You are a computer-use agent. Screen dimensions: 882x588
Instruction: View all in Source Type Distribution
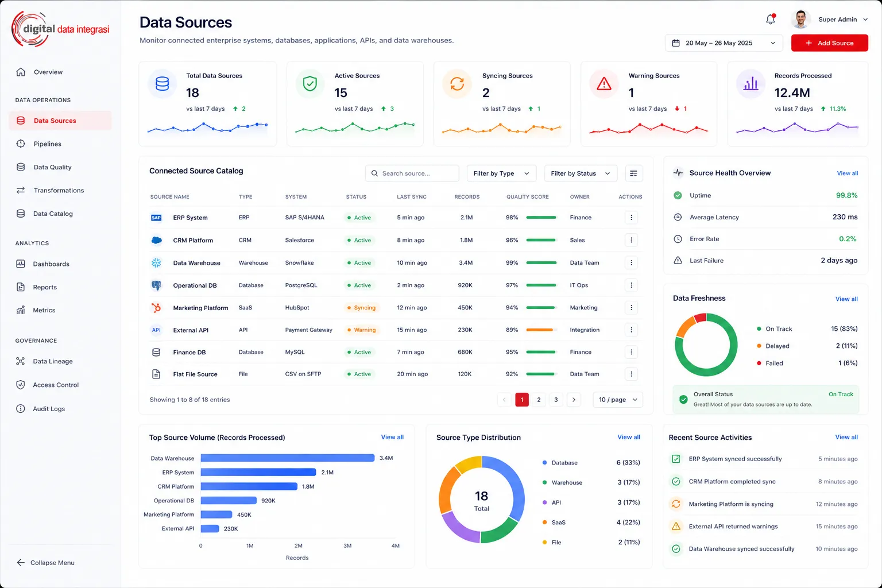coord(629,437)
